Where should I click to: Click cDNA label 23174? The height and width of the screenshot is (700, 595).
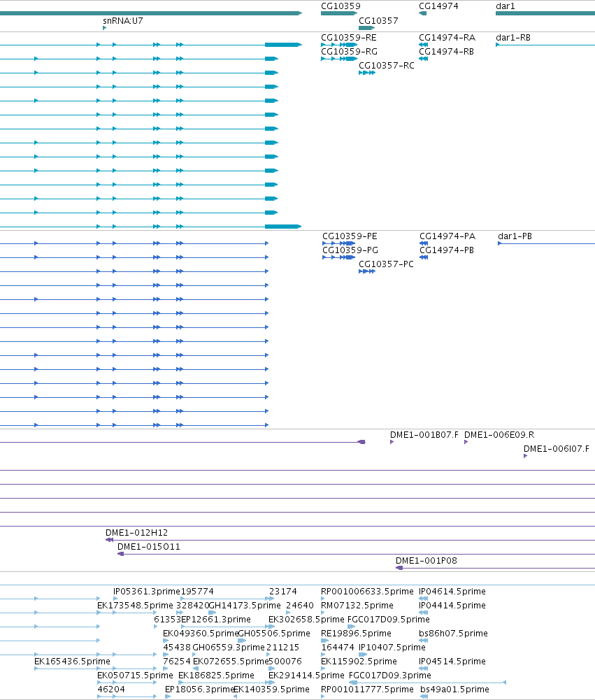[283, 592]
